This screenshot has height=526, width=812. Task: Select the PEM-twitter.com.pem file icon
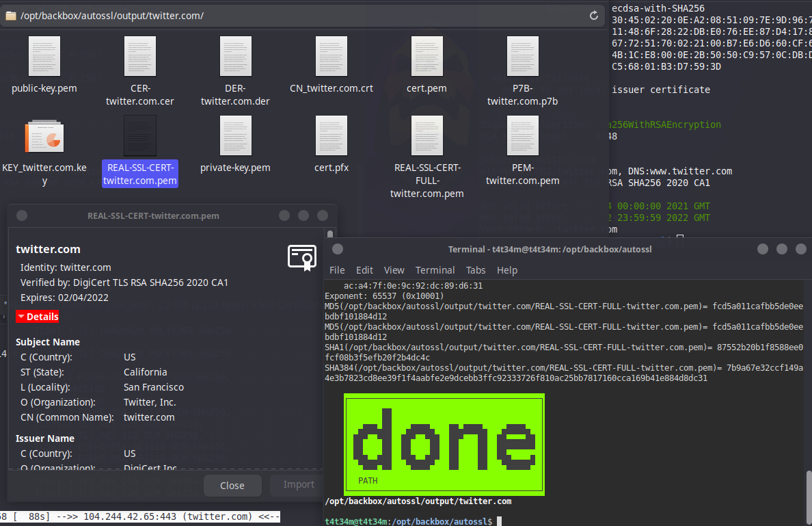pos(522,135)
